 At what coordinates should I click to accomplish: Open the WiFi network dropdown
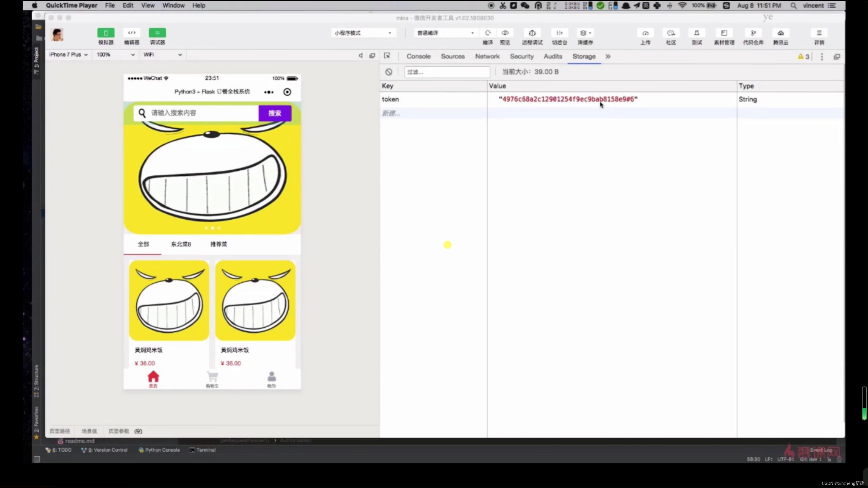(162, 54)
